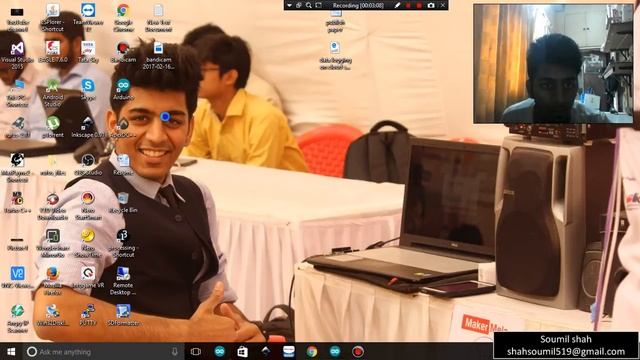This screenshot has width=640, height=360.
Task: Open the VNC Viewer V2 icon
Action: click(x=17, y=277)
